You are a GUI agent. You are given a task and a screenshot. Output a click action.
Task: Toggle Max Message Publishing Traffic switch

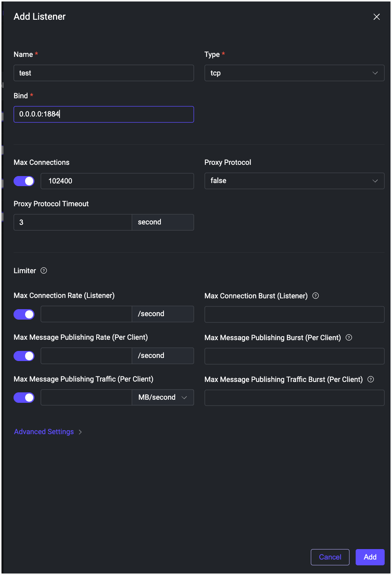24,397
